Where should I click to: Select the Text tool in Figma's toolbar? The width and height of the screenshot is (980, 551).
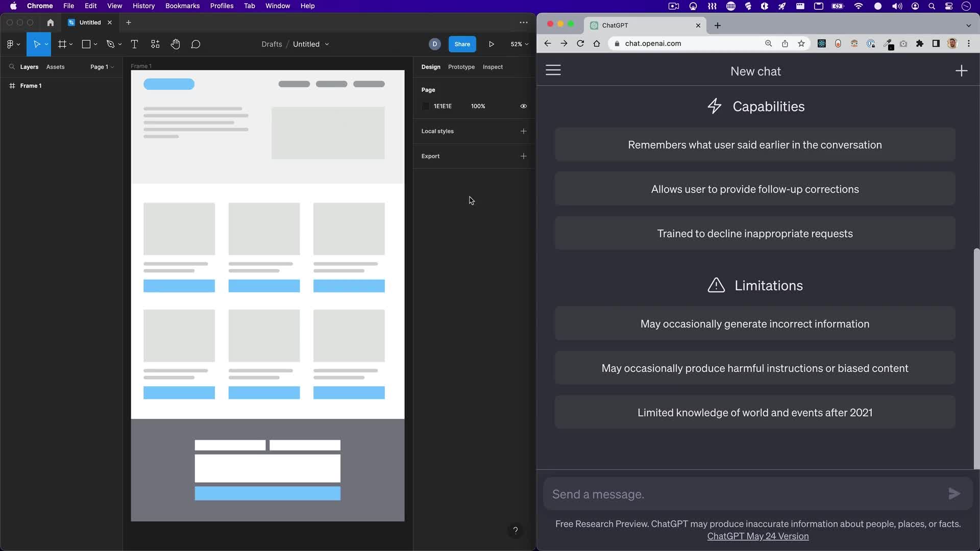point(134,44)
